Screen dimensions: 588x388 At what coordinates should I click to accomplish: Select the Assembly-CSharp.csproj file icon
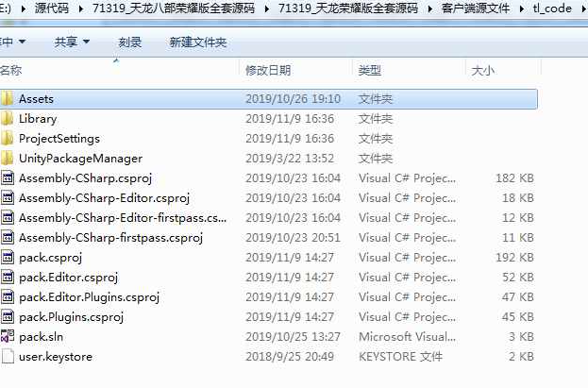click(x=8, y=178)
